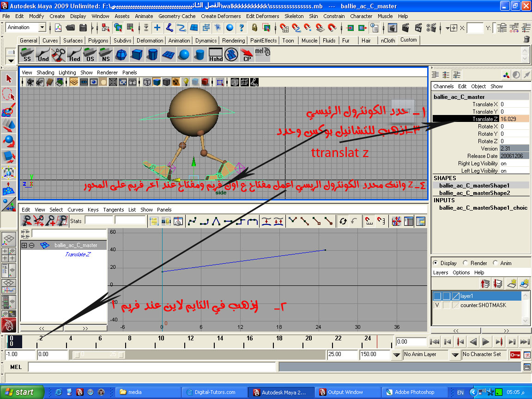Click the Hshd shelf button
Image resolution: width=532 pixels, height=399 pixels.
click(216, 54)
